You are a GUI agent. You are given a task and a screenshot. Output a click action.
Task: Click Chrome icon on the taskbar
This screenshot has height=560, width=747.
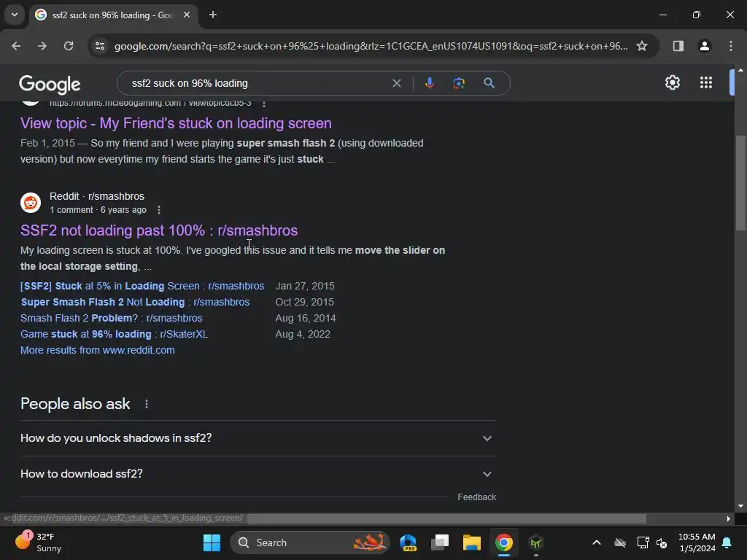coord(503,542)
